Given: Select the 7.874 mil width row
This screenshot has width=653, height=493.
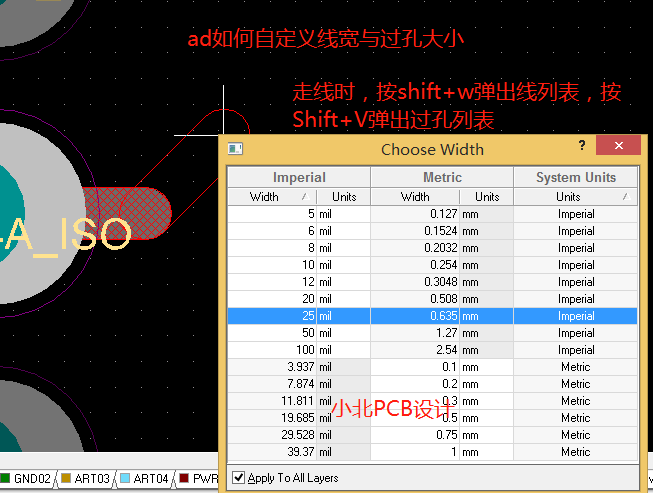Looking at the screenshot, I should (432, 384).
